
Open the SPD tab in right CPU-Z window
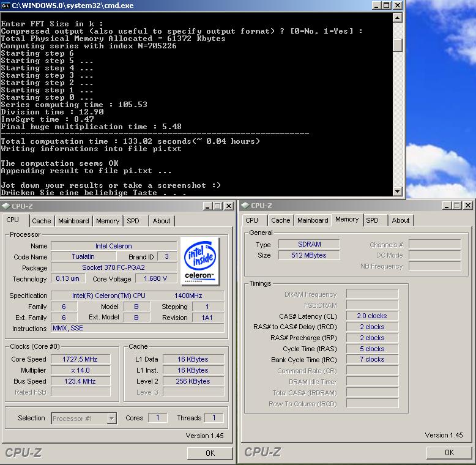tap(372, 220)
